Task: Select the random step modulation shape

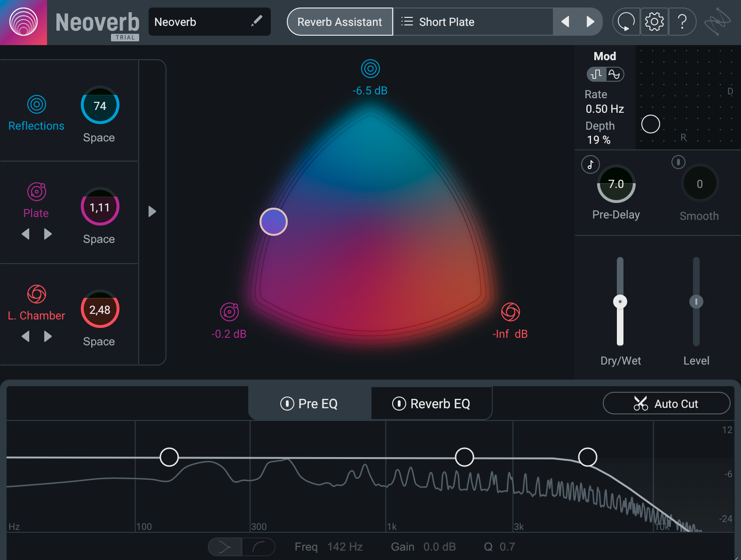Action: [x=597, y=74]
